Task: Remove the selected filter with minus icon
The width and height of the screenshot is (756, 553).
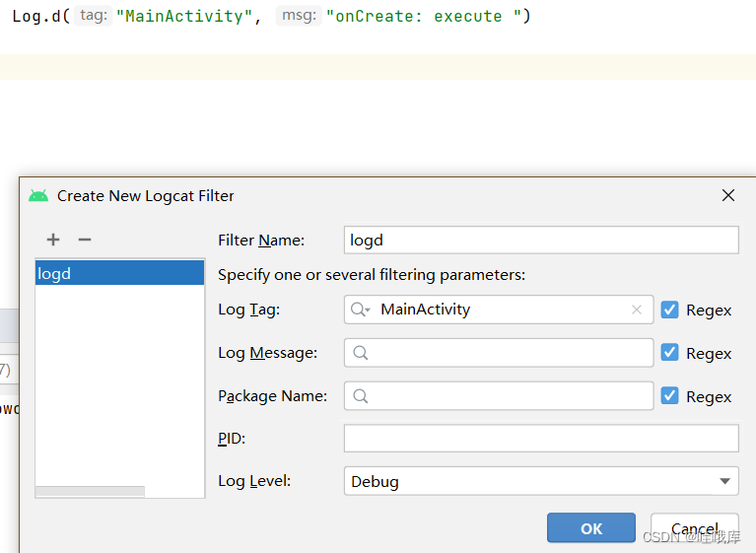Action: (x=85, y=240)
